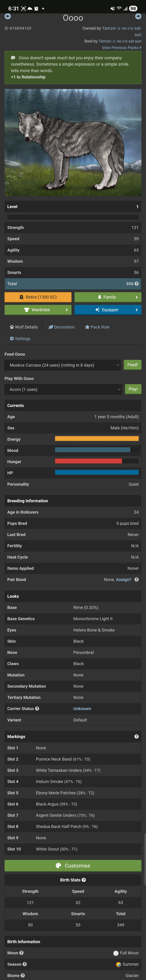This screenshot has width=146, height=980.
Task: Click the help icon beside Total stats
Action: pyautogui.click(x=137, y=284)
